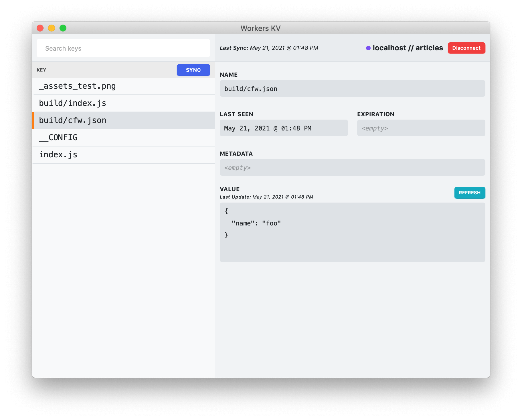Click the REFRESH value button
Viewport: 522px width, 420px height.
click(x=470, y=193)
